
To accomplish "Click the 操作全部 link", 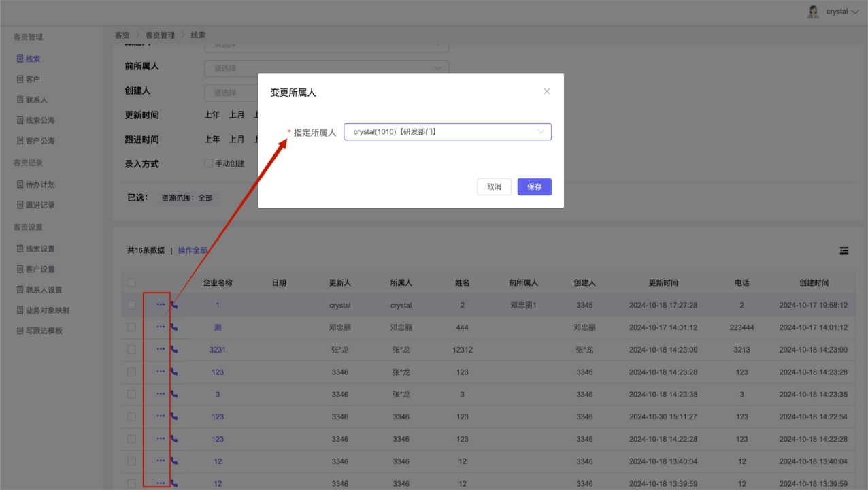I will 193,250.
